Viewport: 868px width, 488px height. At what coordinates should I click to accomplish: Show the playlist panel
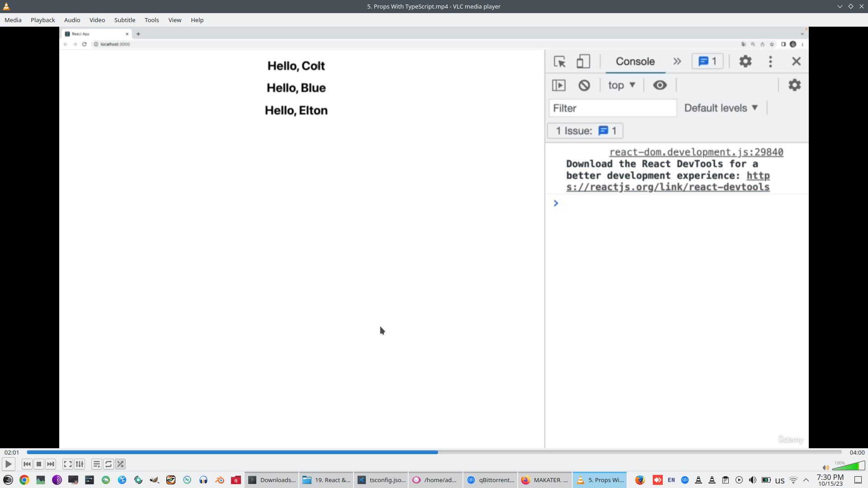coord(96,464)
